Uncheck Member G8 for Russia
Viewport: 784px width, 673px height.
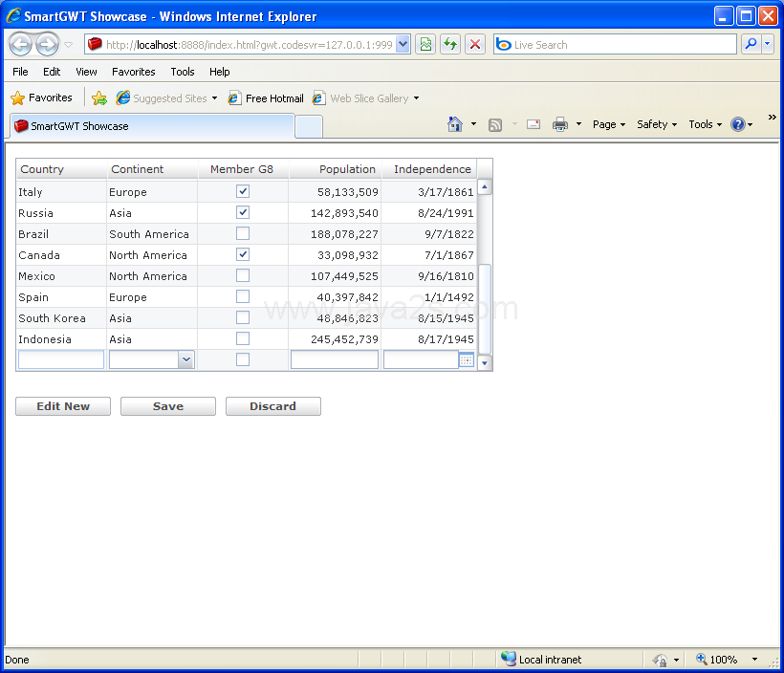243,212
